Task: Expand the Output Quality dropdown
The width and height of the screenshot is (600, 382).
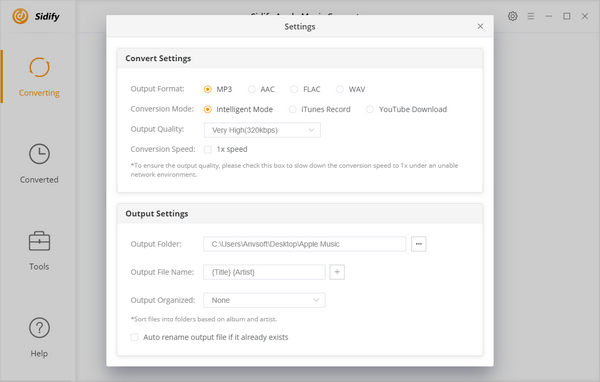Action: [x=262, y=130]
